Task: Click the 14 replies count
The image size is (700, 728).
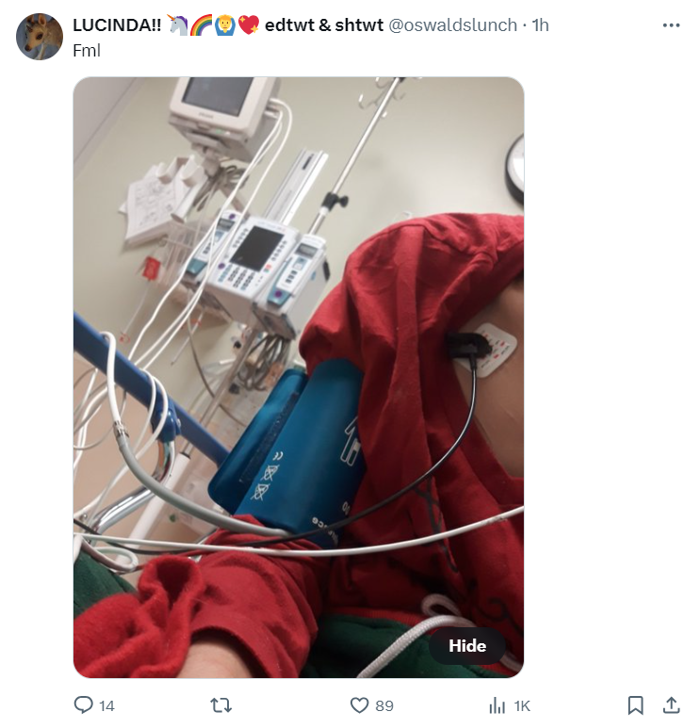Action: (x=106, y=705)
